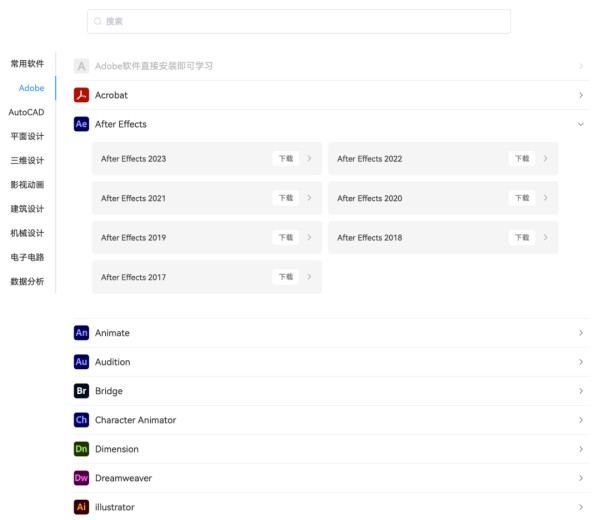The height and width of the screenshot is (520, 600).
Task: Click the Audition row label
Action: coord(112,362)
